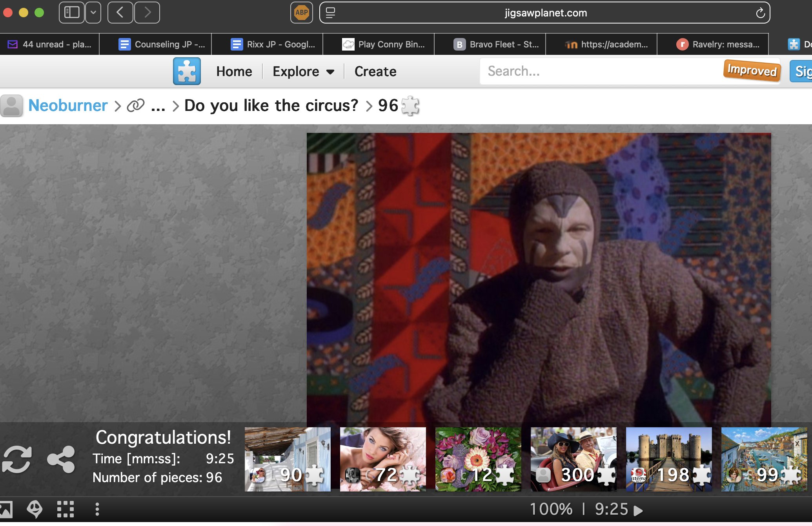812x526 pixels.
Task: Click the Sign in button
Action: pyautogui.click(x=801, y=71)
